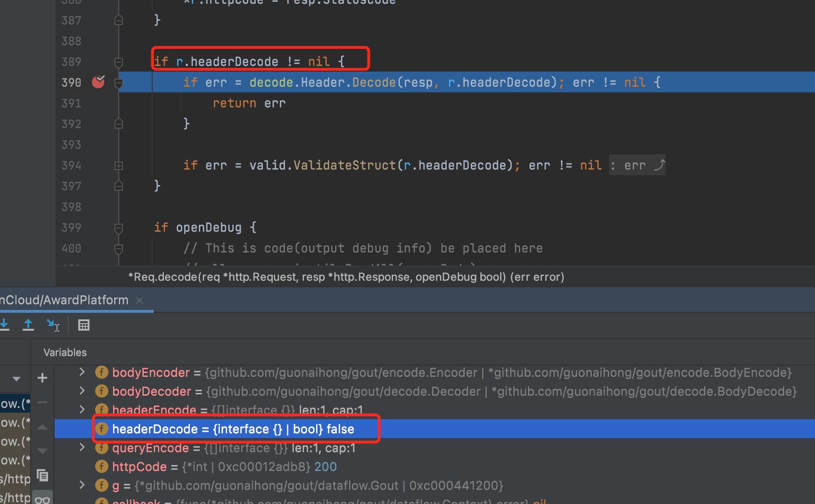Move selected watch down with the arrow icon

point(42,451)
